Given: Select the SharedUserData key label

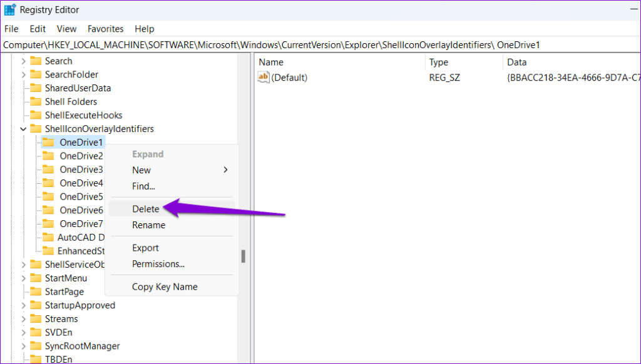Looking at the screenshot, I should point(78,88).
